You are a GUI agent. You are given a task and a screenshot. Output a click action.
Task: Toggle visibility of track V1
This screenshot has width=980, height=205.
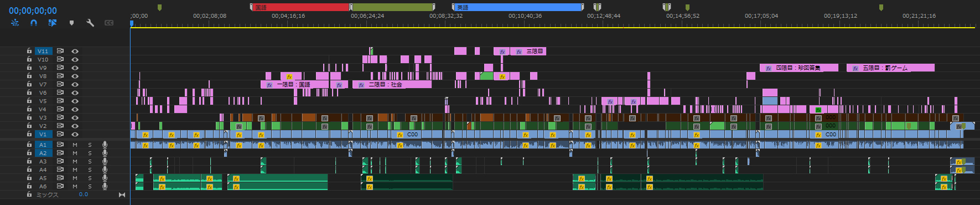point(75,134)
